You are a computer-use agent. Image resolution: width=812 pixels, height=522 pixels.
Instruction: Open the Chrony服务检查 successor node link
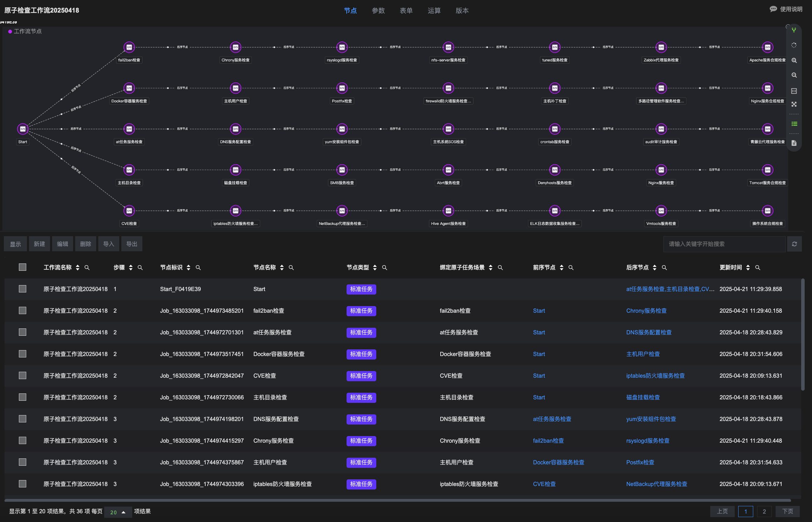point(646,311)
